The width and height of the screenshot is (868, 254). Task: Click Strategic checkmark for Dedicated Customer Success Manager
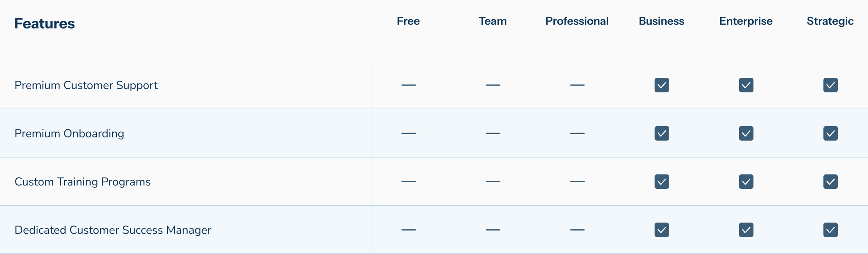[830, 230]
